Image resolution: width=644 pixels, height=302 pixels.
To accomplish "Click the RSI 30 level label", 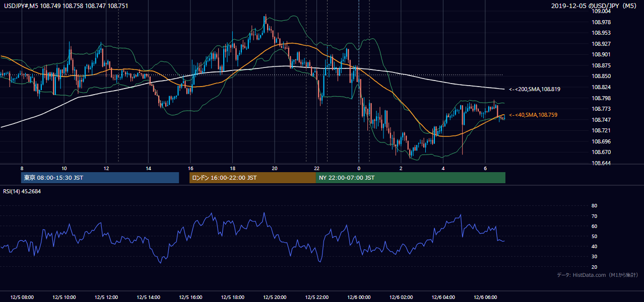I will tap(594, 257).
